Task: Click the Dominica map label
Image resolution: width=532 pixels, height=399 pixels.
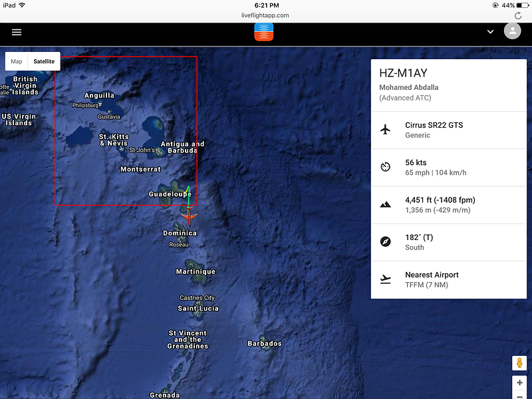Action: 180,233
